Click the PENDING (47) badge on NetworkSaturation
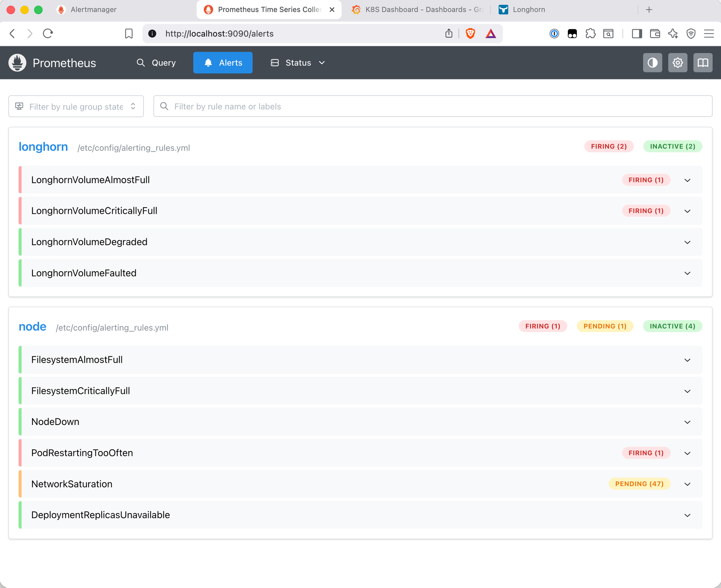 pos(639,484)
